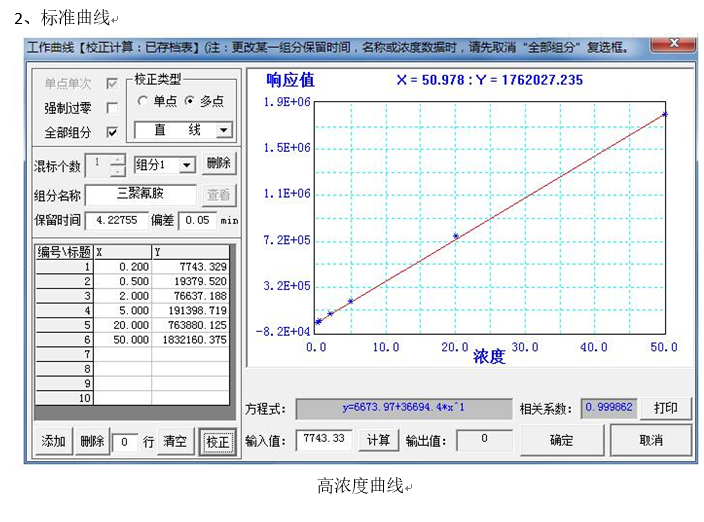Image resolution: width=704 pixels, height=522 pixels.
Task: Click the data point at concentration 50 on chart
Action: coord(665,114)
